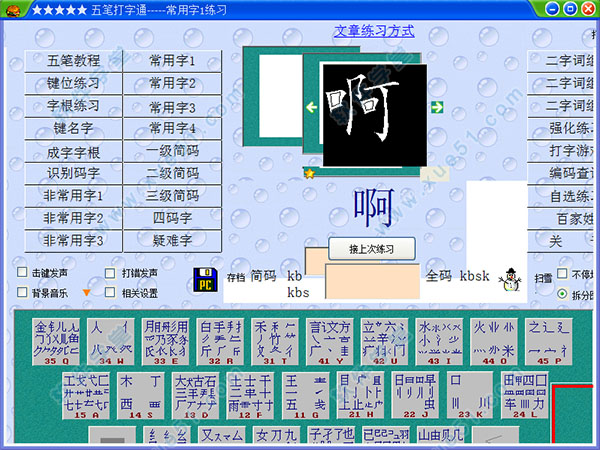Select the 常用字4 practice
This screenshot has width=600, height=450.
click(172, 128)
